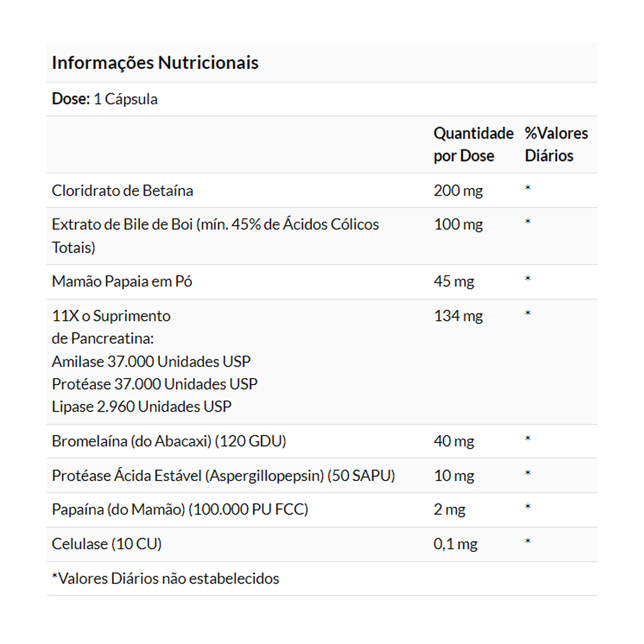Viewport: 644px width, 644px height.
Task: Click the Lipase 2.960 Unidades USP line
Action: tap(142, 407)
